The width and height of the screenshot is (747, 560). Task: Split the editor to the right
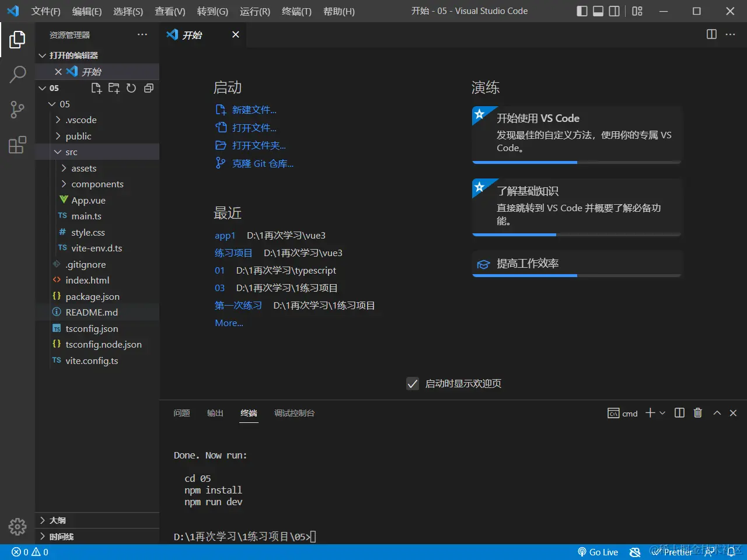[x=711, y=34]
